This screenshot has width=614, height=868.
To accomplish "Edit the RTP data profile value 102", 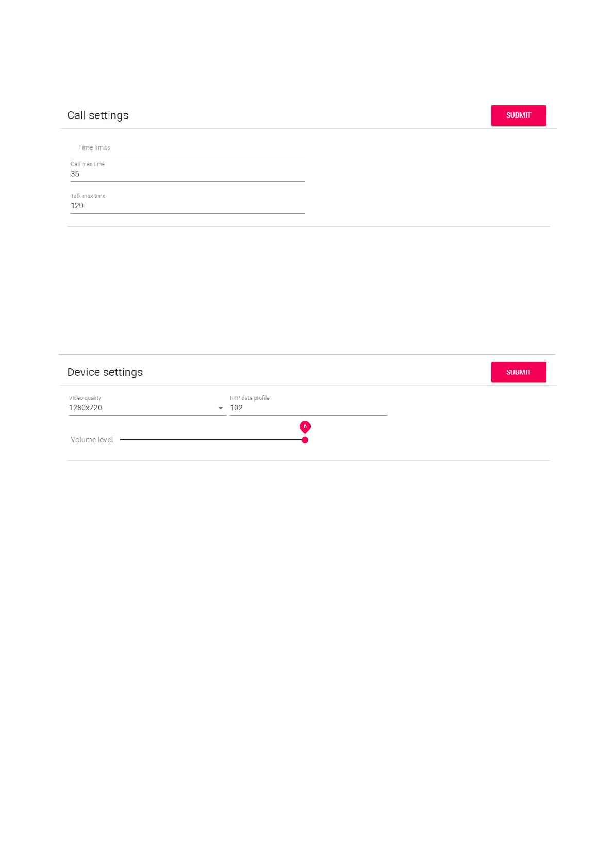I will point(237,408).
